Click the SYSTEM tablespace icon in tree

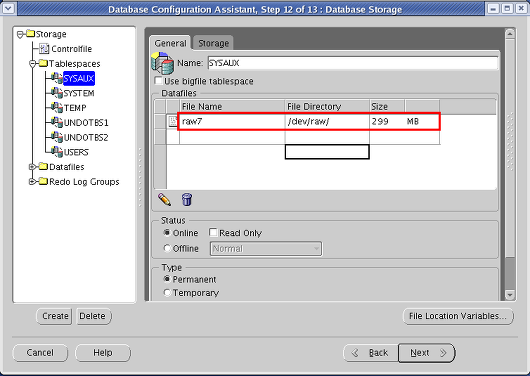point(56,93)
